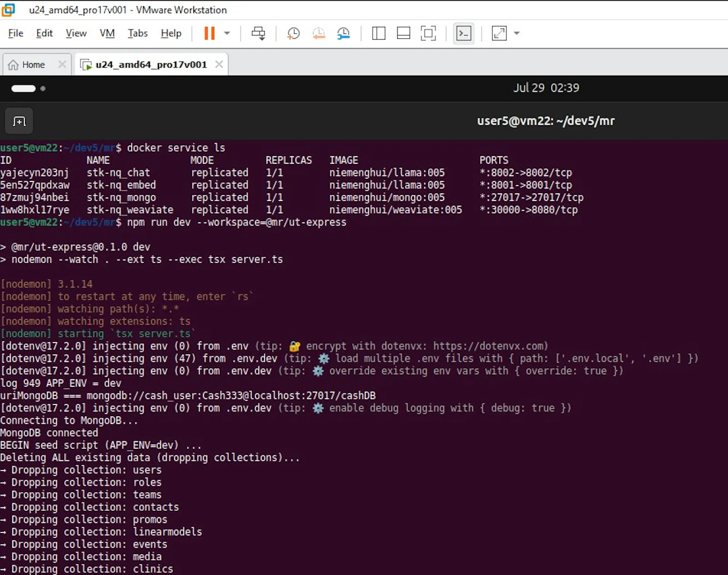Viewport: 728px width, 575px height.
Task: Close the u24_amd64_pro17v001 tab
Action: [219, 65]
